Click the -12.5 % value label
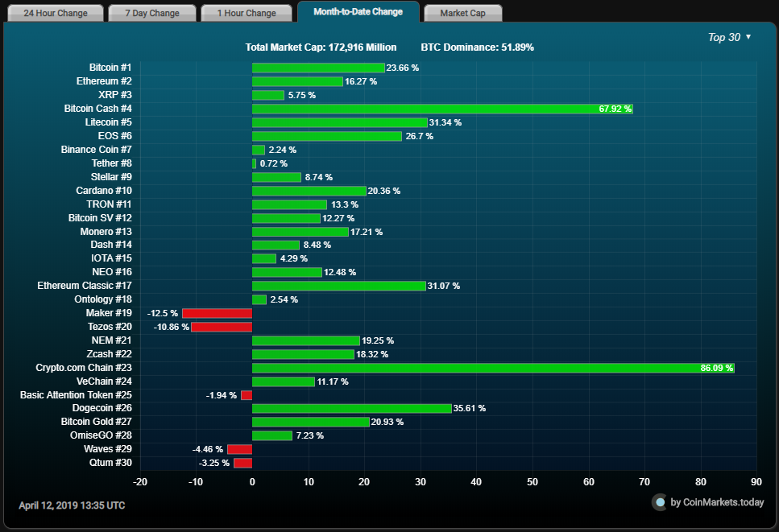Viewport: 779px width, 532px height. pyautogui.click(x=163, y=313)
